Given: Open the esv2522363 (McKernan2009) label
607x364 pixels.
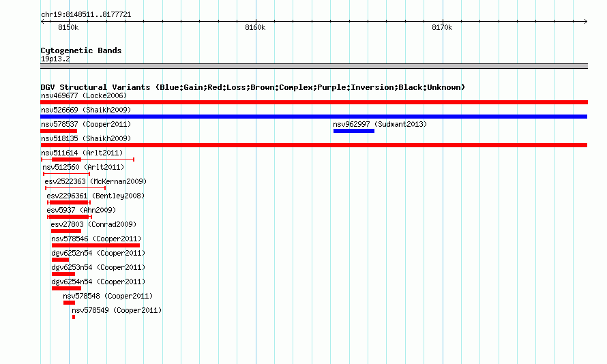Looking at the screenshot, I should coord(95,181).
